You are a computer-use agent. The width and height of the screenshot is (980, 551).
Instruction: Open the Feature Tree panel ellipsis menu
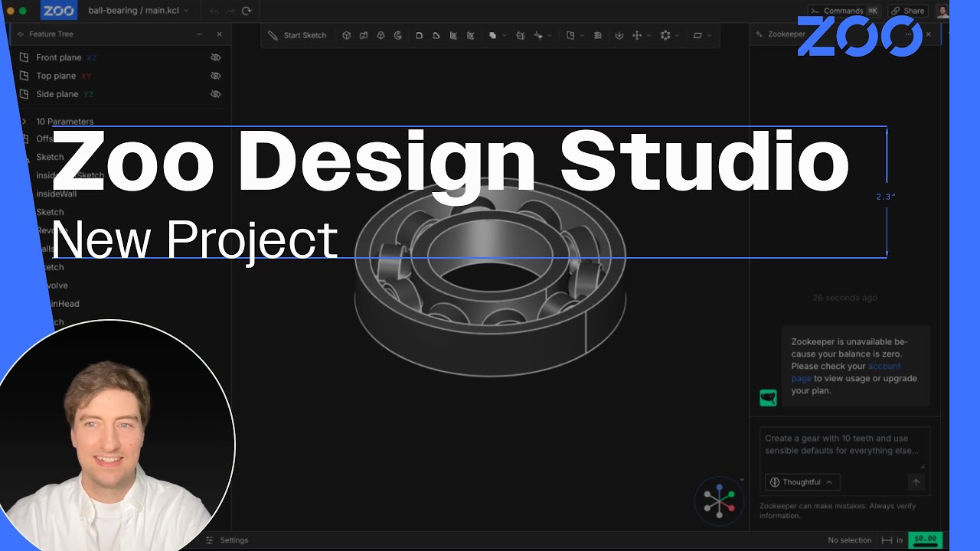(199, 34)
